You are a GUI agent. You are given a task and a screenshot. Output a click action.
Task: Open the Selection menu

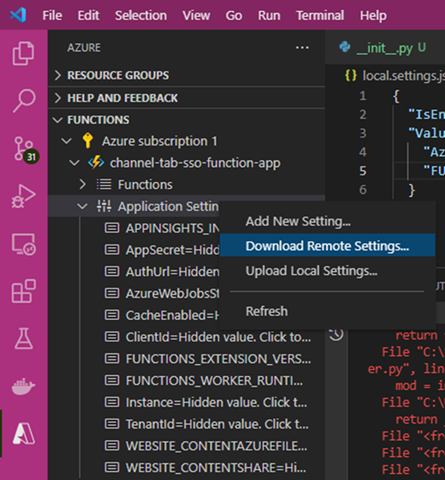[141, 15]
